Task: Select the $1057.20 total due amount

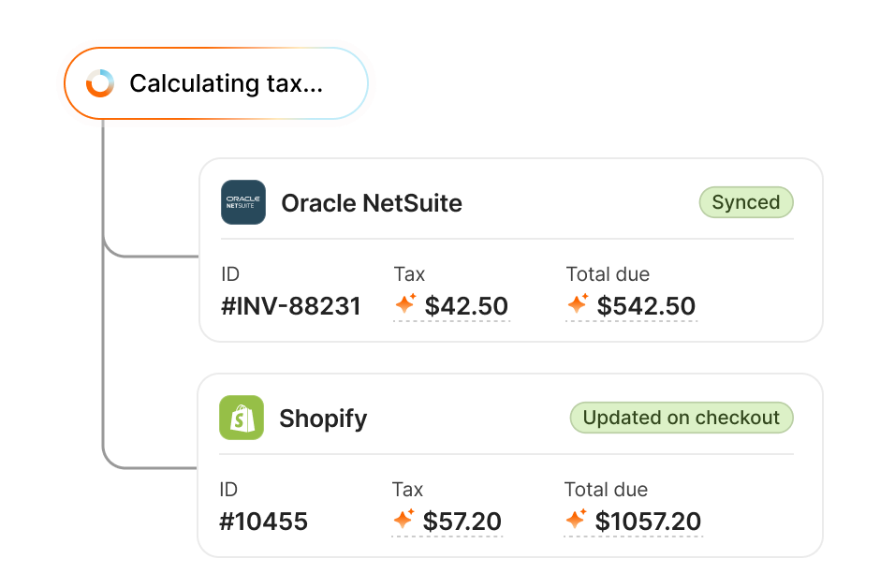Action: (648, 522)
